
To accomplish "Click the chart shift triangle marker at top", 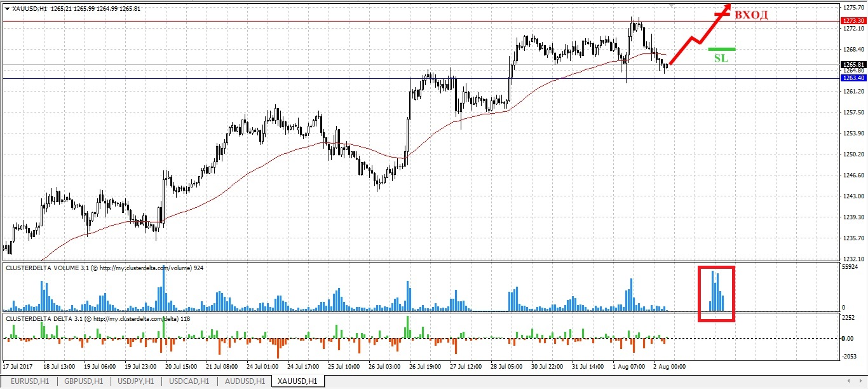I will click(x=670, y=5).
